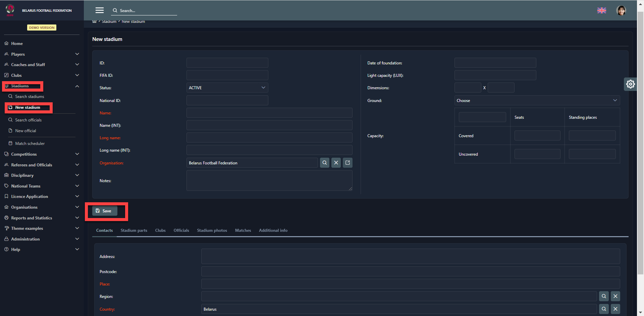Viewport: 644px width, 316px height.
Task: Clear the Organisation field with X icon
Action: point(336,163)
